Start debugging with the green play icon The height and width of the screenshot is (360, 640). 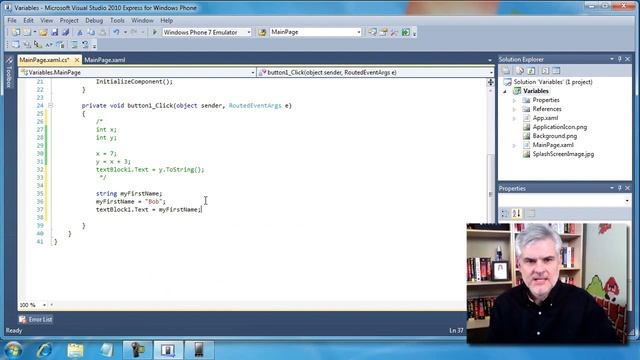[155, 32]
